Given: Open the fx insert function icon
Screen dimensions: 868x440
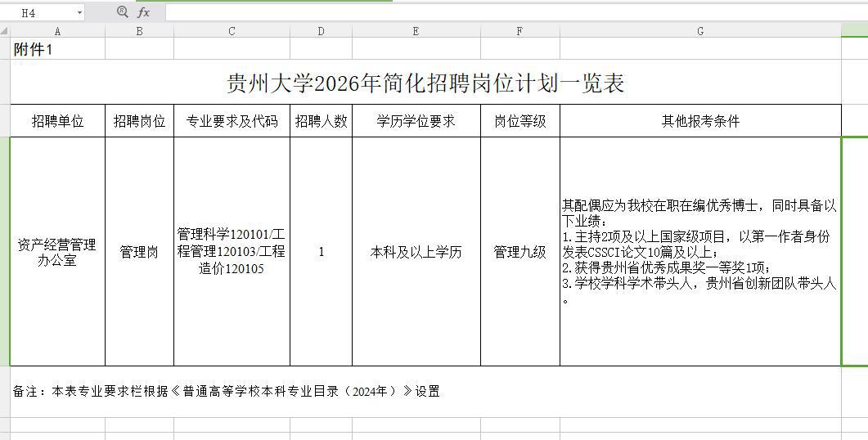Looking at the screenshot, I should pos(143,12).
